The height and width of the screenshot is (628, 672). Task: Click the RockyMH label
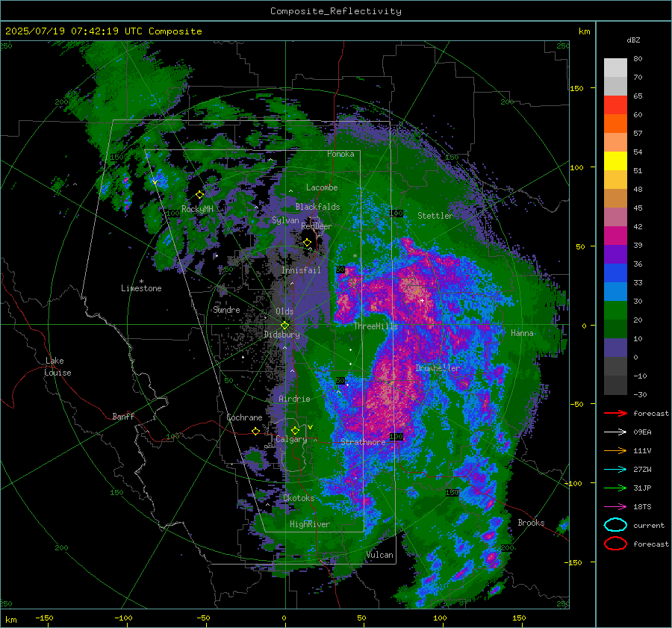tap(197, 209)
